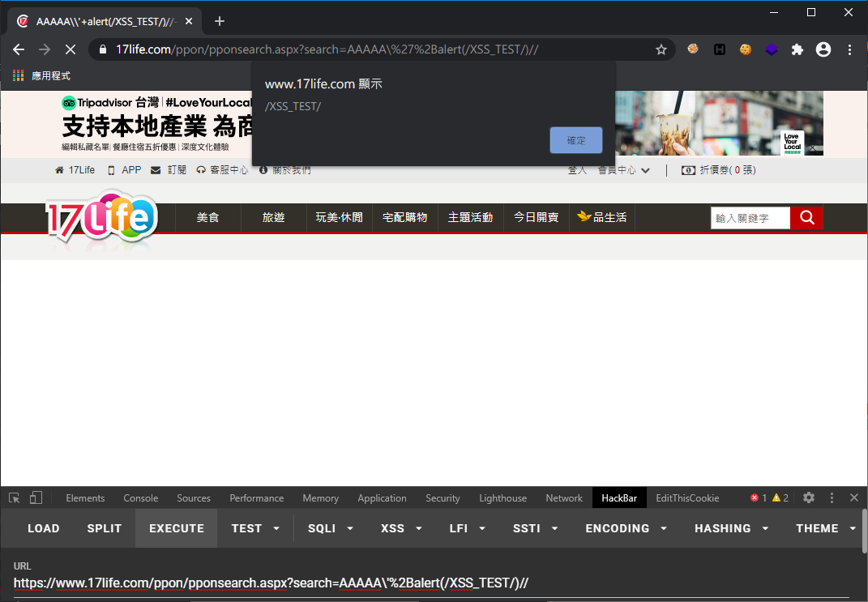
Task: Click HackBar EXECUTE button
Action: tap(177, 528)
